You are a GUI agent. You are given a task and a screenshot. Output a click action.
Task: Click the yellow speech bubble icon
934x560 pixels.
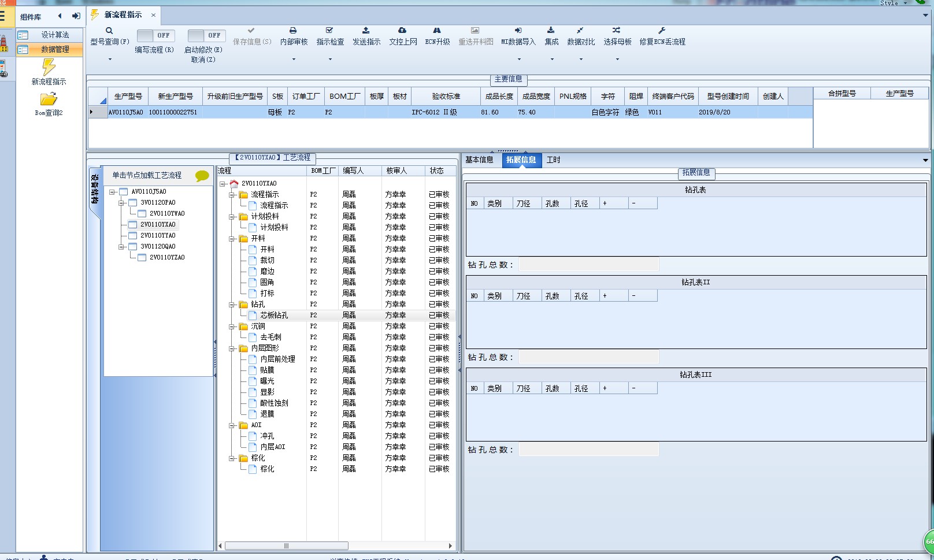pyautogui.click(x=202, y=176)
